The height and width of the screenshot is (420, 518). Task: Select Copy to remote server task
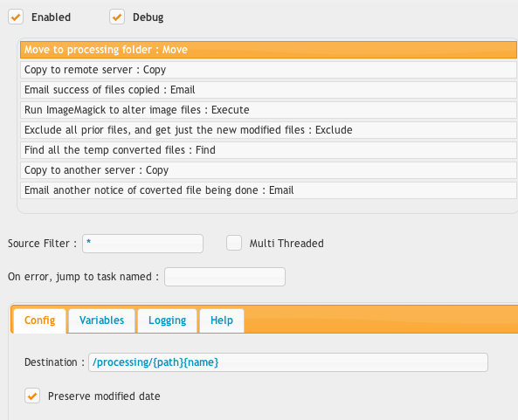point(268,70)
